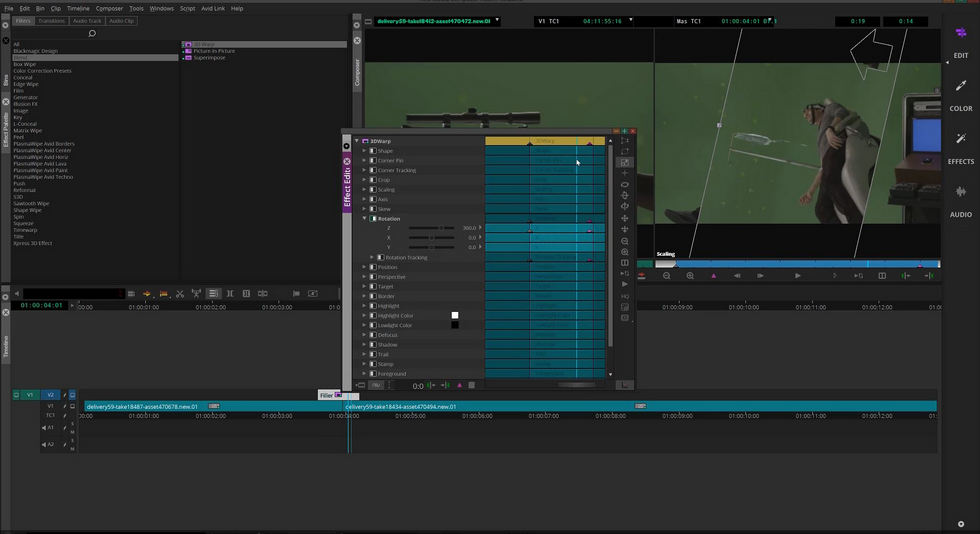The height and width of the screenshot is (534, 980).
Task: Toggle the Rotation parameter enable button
Action: click(373, 218)
